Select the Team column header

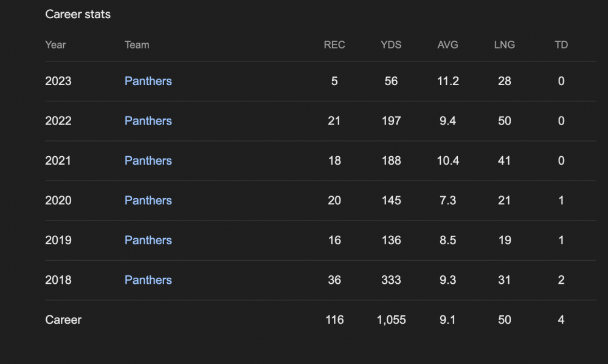137,45
